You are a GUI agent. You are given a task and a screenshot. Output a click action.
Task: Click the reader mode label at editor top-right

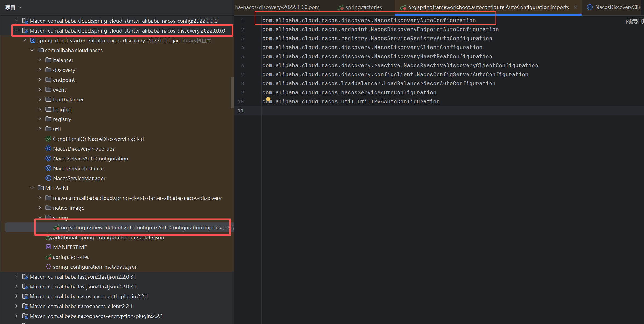click(x=635, y=21)
